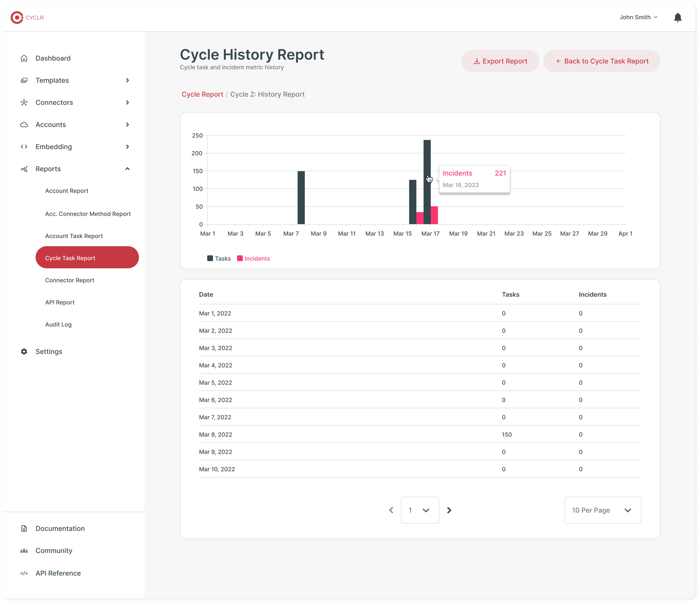Open Account Report

tap(66, 191)
